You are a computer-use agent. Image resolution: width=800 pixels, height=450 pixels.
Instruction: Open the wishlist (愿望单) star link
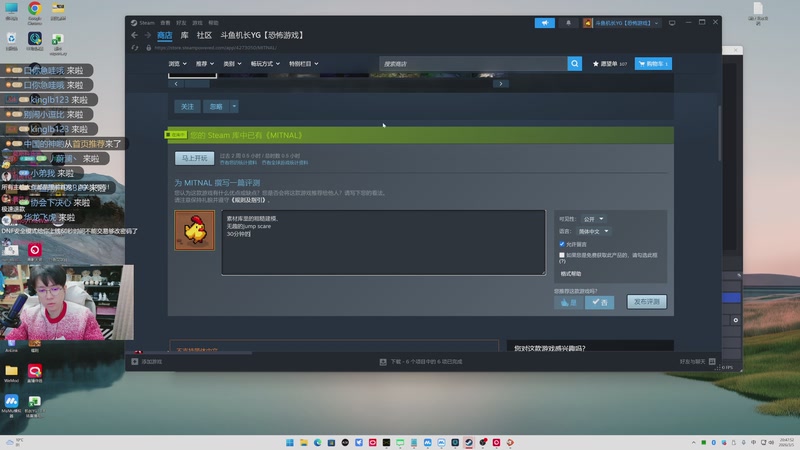pos(610,64)
